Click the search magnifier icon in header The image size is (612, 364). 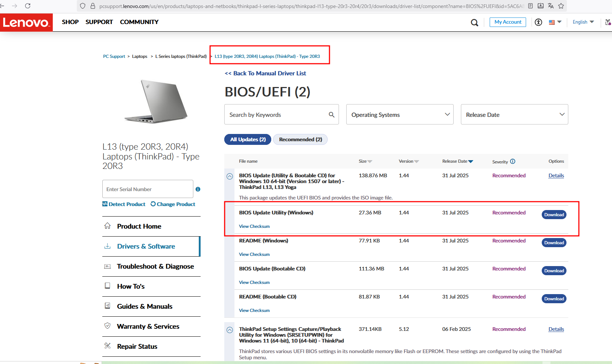coord(474,23)
